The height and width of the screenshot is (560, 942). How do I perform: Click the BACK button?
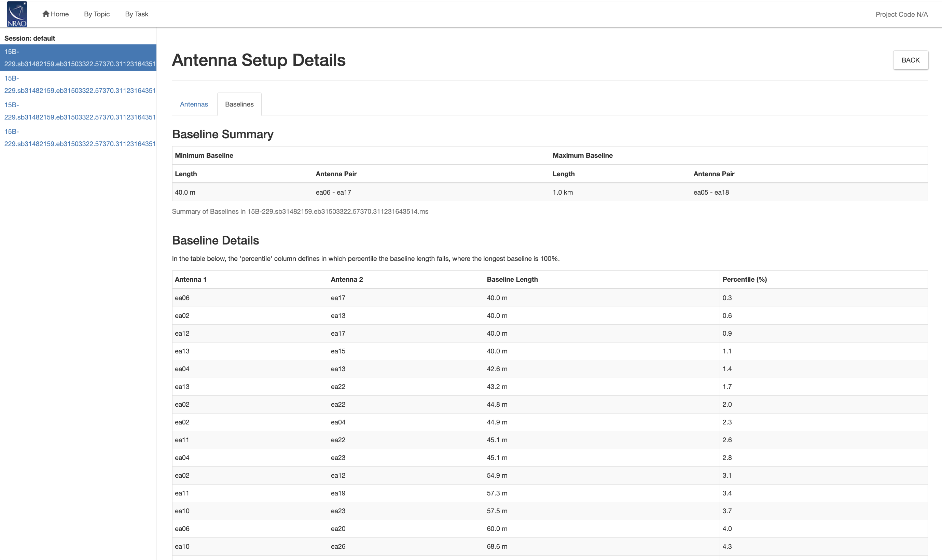pos(910,60)
